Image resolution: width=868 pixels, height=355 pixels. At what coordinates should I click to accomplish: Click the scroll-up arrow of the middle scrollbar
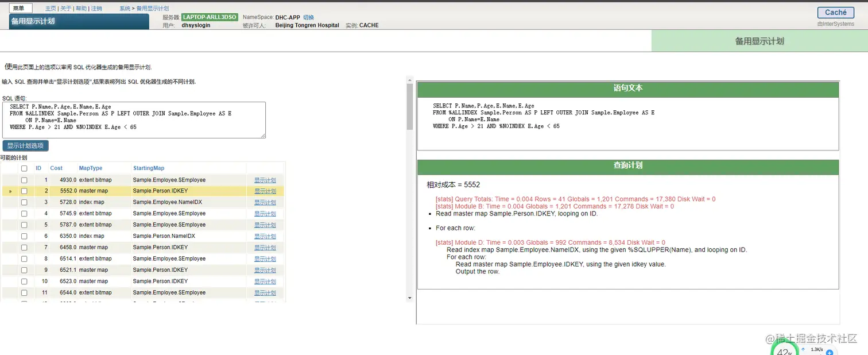(x=409, y=79)
